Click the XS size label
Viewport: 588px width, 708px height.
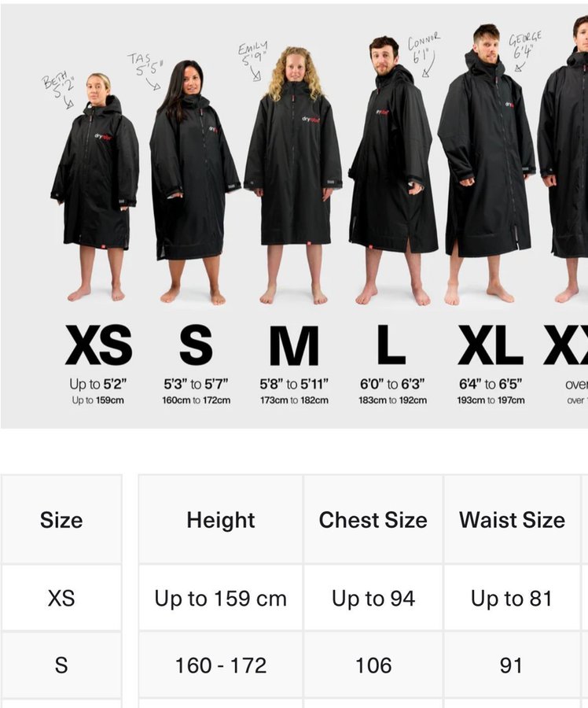(99, 345)
